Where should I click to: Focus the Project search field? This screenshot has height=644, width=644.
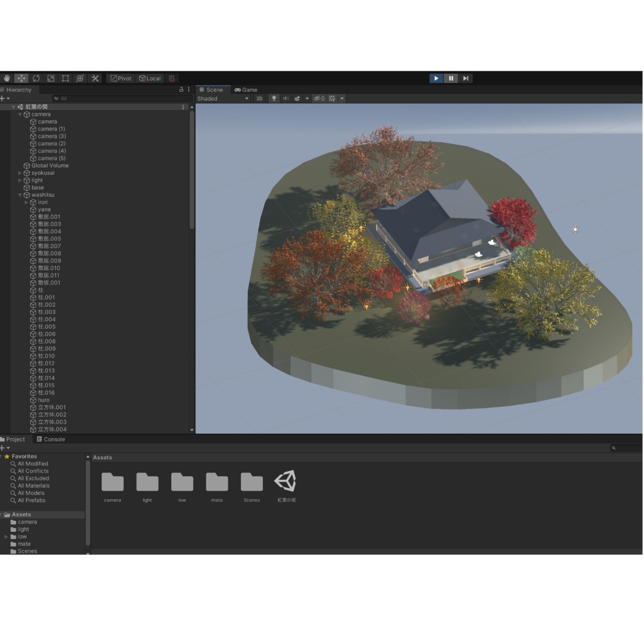(x=626, y=448)
